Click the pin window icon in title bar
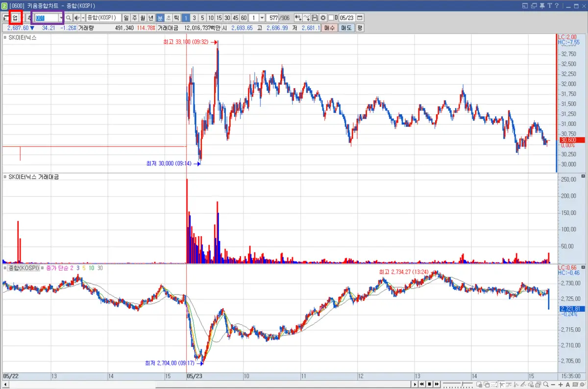The width and height of the screenshot is (588, 389). click(542, 5)
